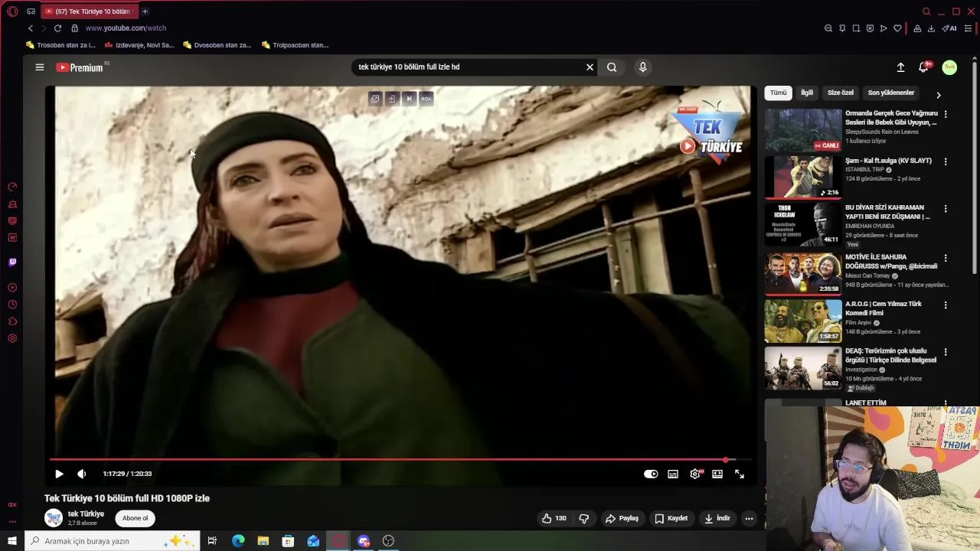
Task: Run the YouTube search magnifier button
Action: click(612, 67)
